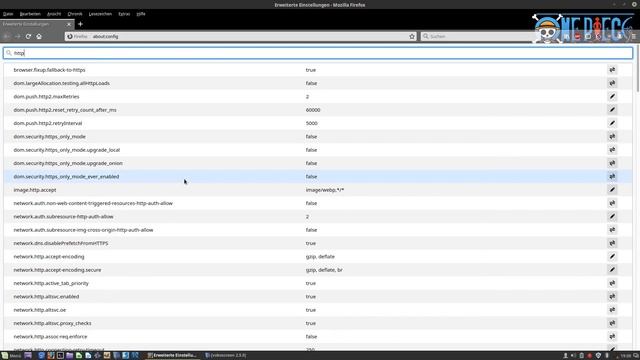Edit network.http.accept-encoding.secure with the pencil

pyautogui.click(x=612, y=270)
